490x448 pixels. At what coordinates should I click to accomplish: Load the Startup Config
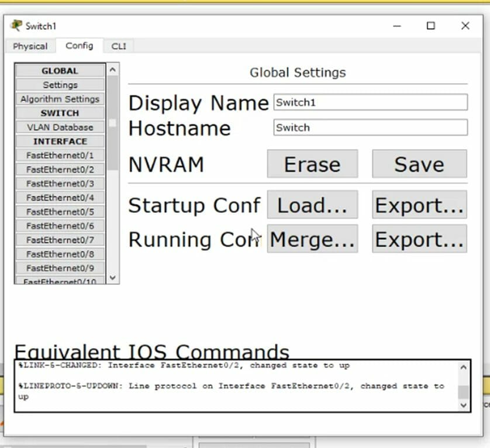pos(312,205)
